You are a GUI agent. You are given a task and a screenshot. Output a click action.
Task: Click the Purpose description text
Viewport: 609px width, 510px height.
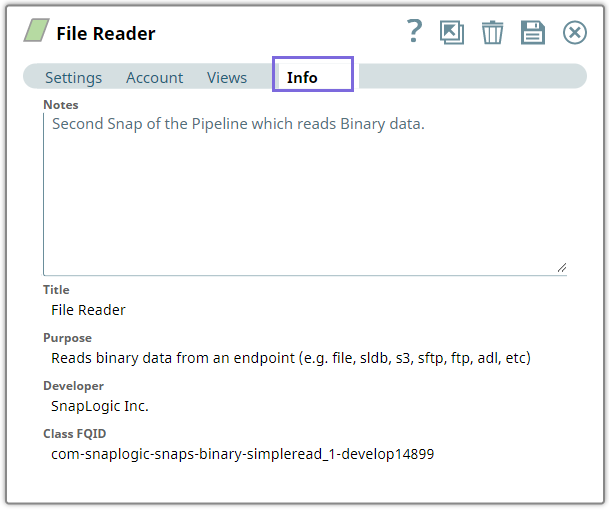[290, 358]
